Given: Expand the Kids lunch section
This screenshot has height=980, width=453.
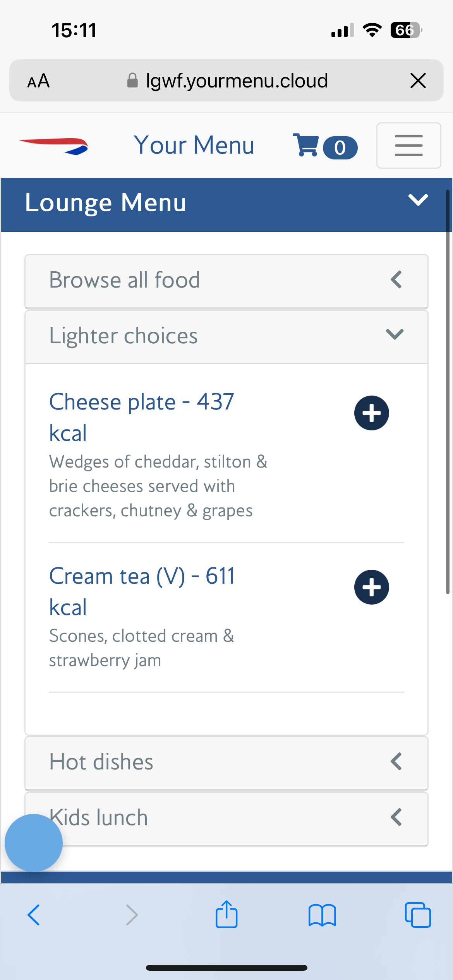Looking at the screenshot, I should click(226, 817).
